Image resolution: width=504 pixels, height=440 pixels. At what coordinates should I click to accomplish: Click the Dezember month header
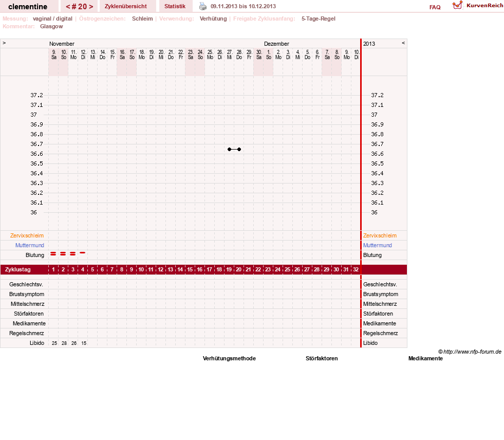point(276,44)
